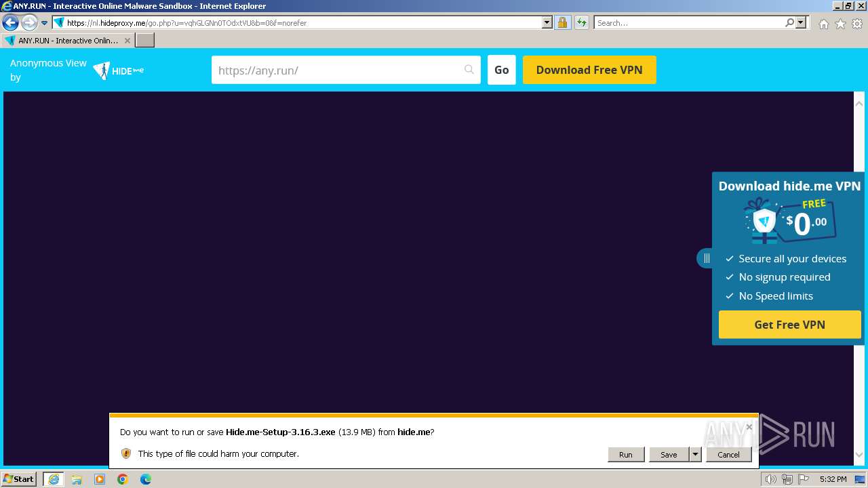Screen dimensions: 868x488
Task: Click 'Anonymous View by' text
Action: click(x=48, y=70)
